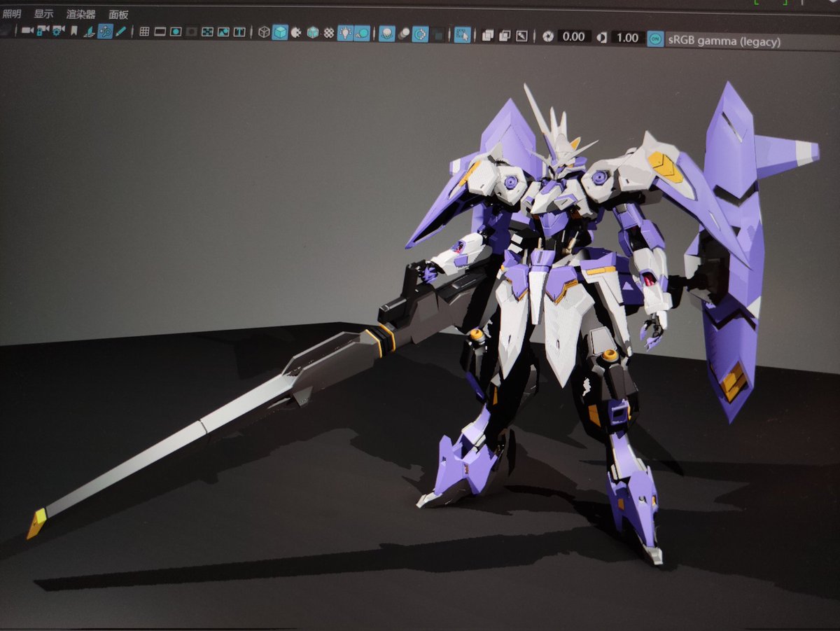Toggle Multisample Anti-aliasing icon
This screenshot has height=631, width=840.
click(x=420, y=33)
